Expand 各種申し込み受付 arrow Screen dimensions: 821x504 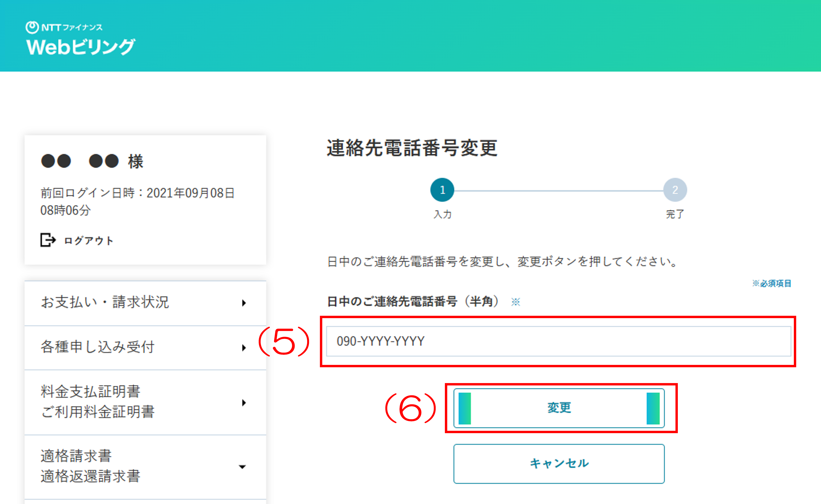(x=244, y=348)
